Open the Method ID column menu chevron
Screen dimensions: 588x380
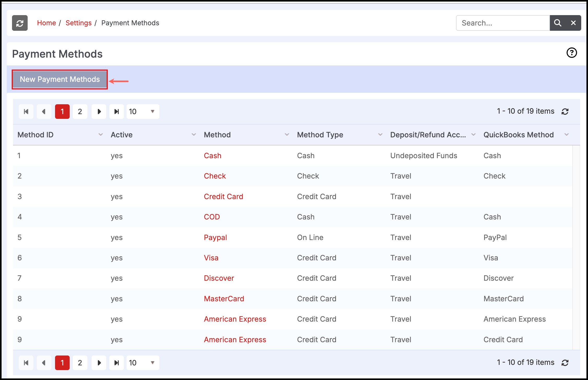click(x=100, y=135)
